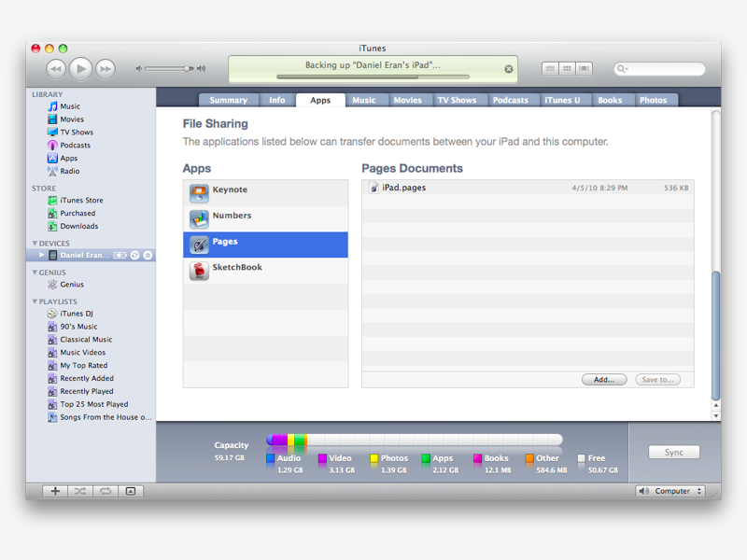Viewport: 747px width, 560px height.
Task: Click the scroll down arrow
Action: click(x=715, y=415)
